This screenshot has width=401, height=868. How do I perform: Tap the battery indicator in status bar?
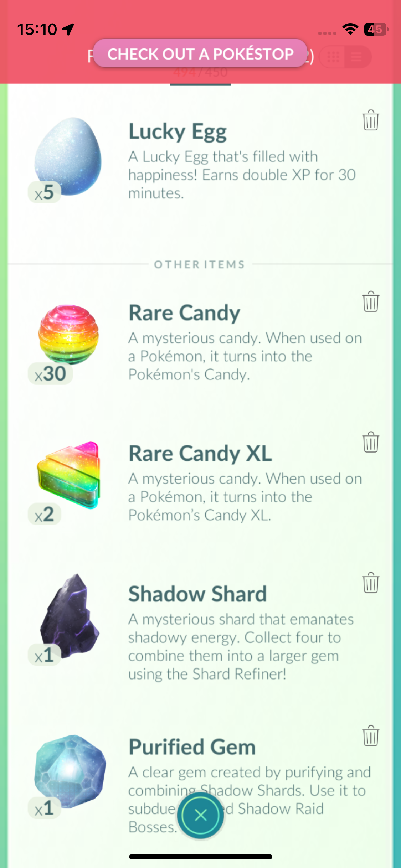point(376,29)
